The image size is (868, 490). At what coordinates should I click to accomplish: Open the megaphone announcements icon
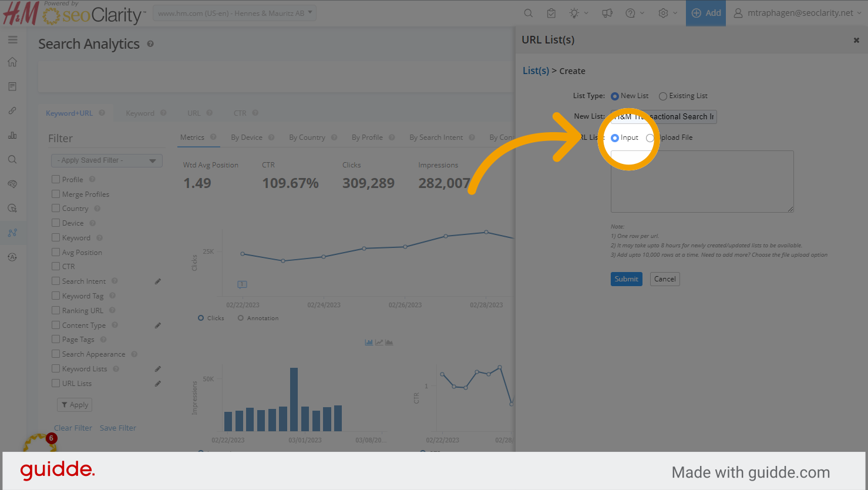(607, 13)
